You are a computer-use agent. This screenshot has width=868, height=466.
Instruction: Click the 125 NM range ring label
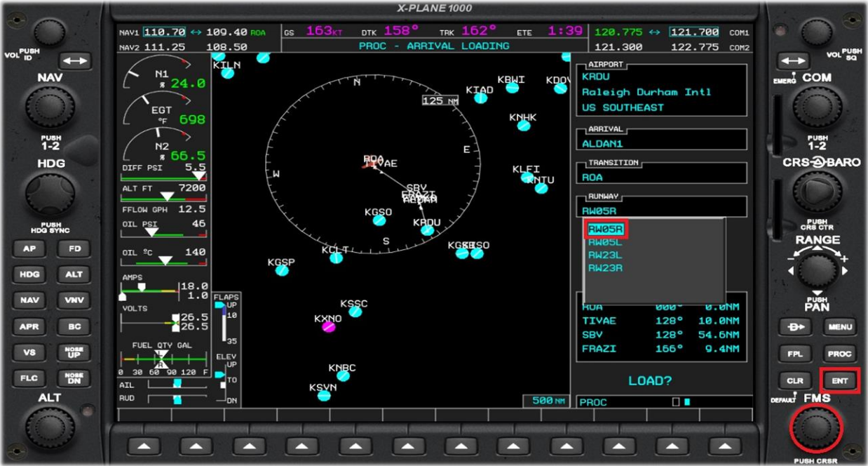(x=440, y=101)
